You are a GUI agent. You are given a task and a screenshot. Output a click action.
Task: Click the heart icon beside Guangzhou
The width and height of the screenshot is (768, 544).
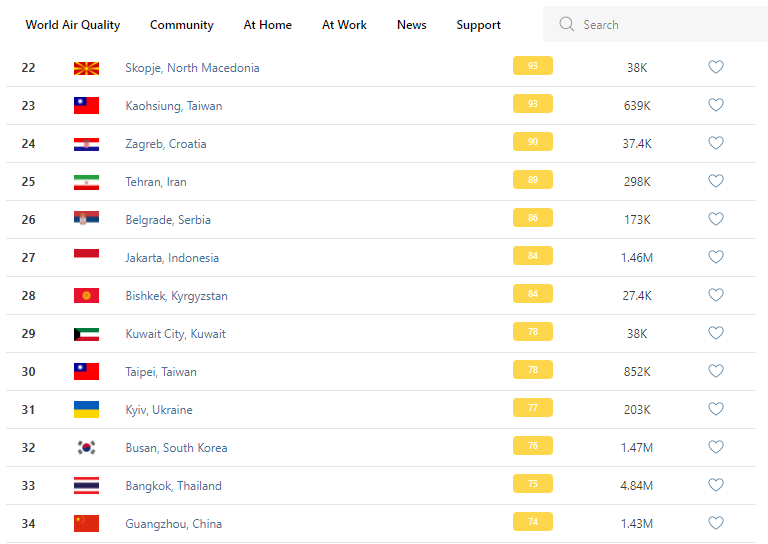tap(716, 523)
